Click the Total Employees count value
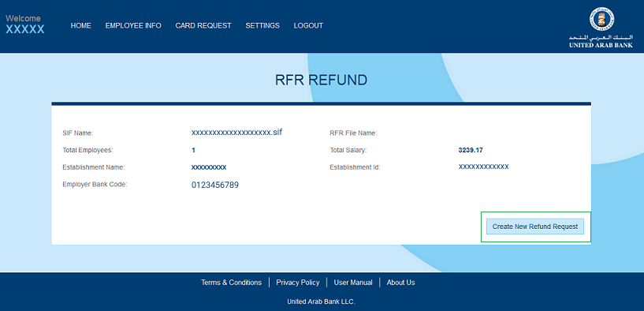Viewport: 644px width, 311px height. tap(193, 150)
